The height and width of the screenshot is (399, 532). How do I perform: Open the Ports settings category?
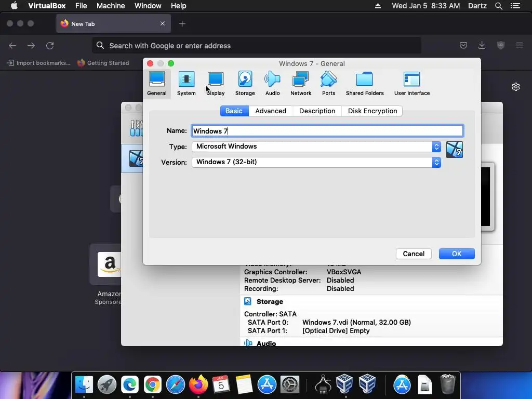(328, 84)
